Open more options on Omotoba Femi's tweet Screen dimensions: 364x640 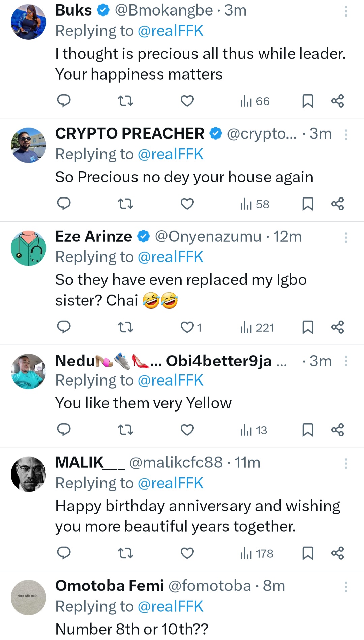[346, 587]
